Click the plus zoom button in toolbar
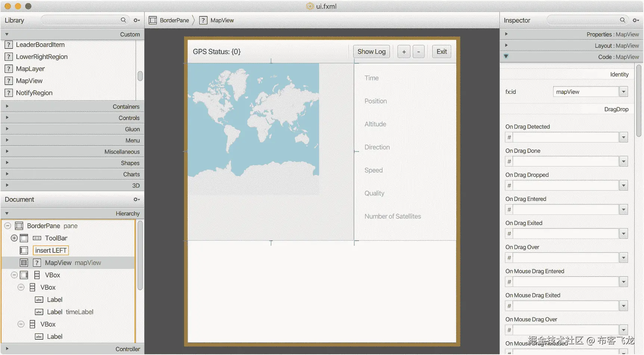The width and height of the screenshot is (644, 355). click(404, 51)
